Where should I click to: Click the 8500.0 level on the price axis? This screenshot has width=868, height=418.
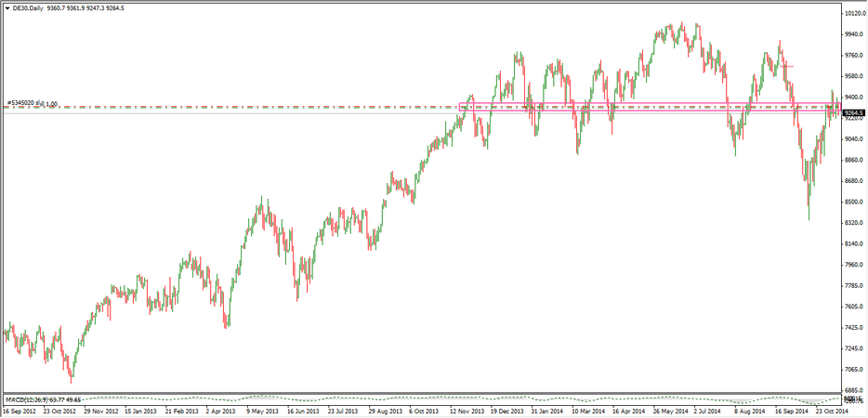pyautogui.click(x=854, y=202)
